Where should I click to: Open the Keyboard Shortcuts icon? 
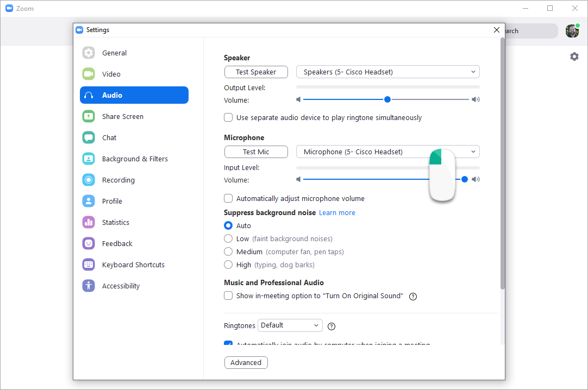click(89, 265)
